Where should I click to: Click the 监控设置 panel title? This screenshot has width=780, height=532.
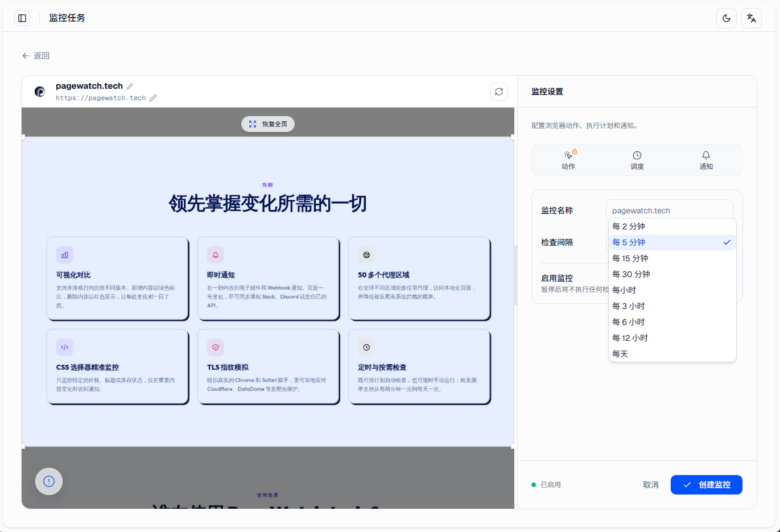(547, 92)
